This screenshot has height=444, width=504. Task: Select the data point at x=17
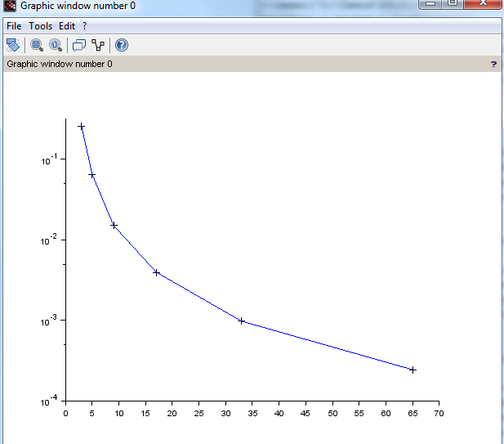[x=156, y=272]
